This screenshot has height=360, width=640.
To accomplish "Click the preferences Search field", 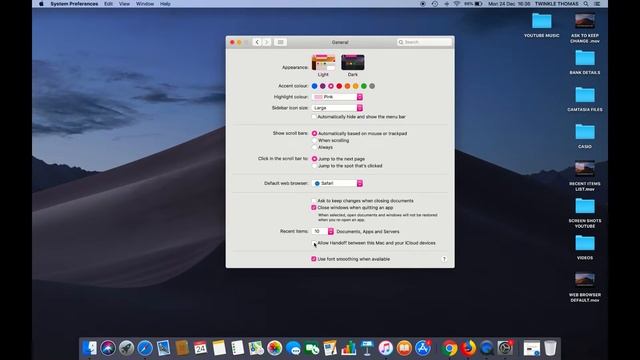I will tap(424, 42).
